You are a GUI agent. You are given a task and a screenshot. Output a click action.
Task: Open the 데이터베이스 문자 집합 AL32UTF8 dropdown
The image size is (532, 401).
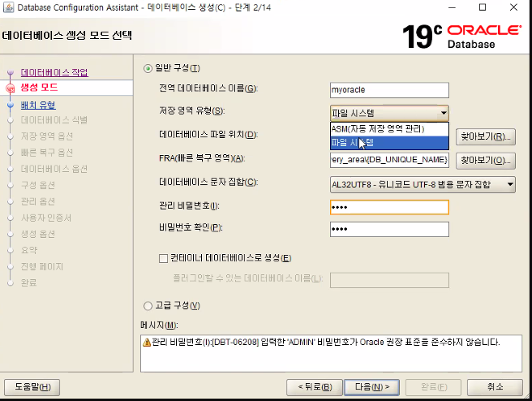click(423, 184)
